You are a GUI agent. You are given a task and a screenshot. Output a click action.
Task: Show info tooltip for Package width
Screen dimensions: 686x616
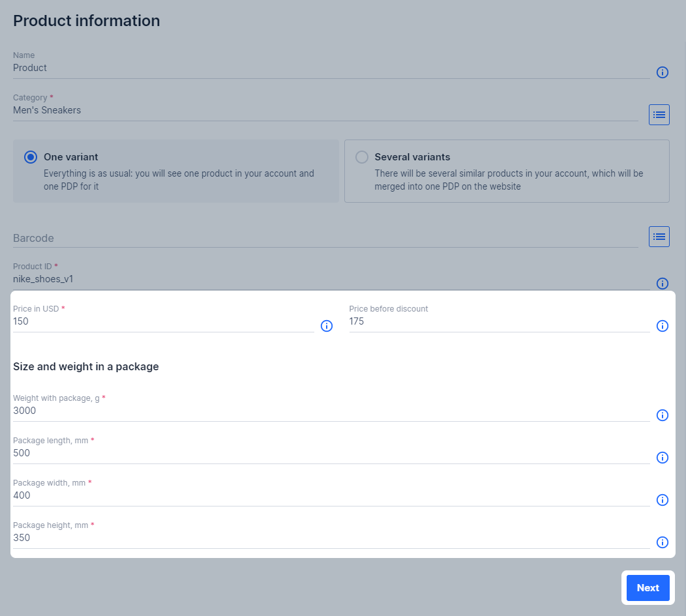[x=662, y=500]
